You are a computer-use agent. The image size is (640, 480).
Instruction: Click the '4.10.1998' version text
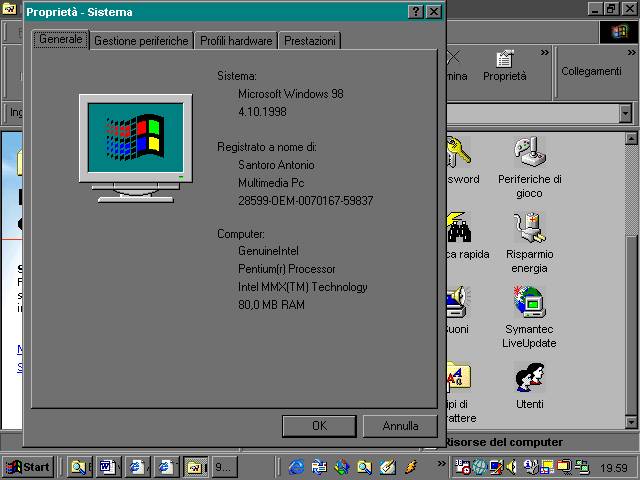[262, 112]
